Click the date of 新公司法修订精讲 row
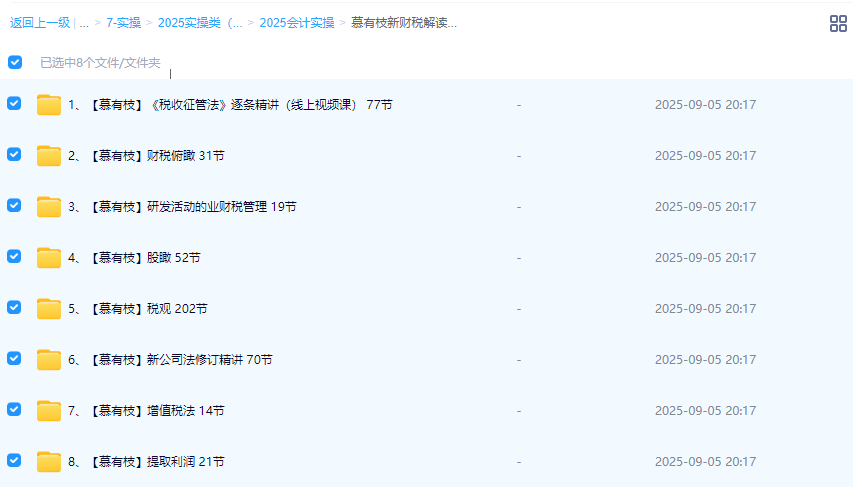862x496 pixels. (x=705, y=360)
